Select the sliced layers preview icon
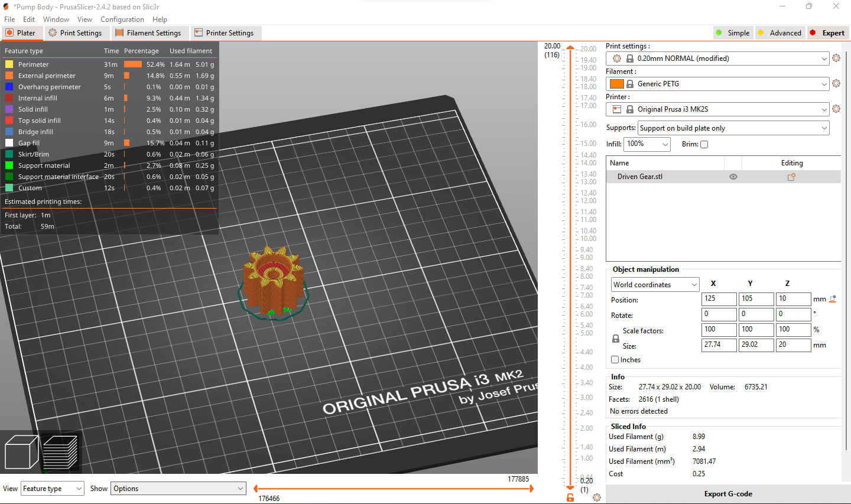The height and width of the screenshot is (504, 851). pyautogui.click(x=61, y=453)
